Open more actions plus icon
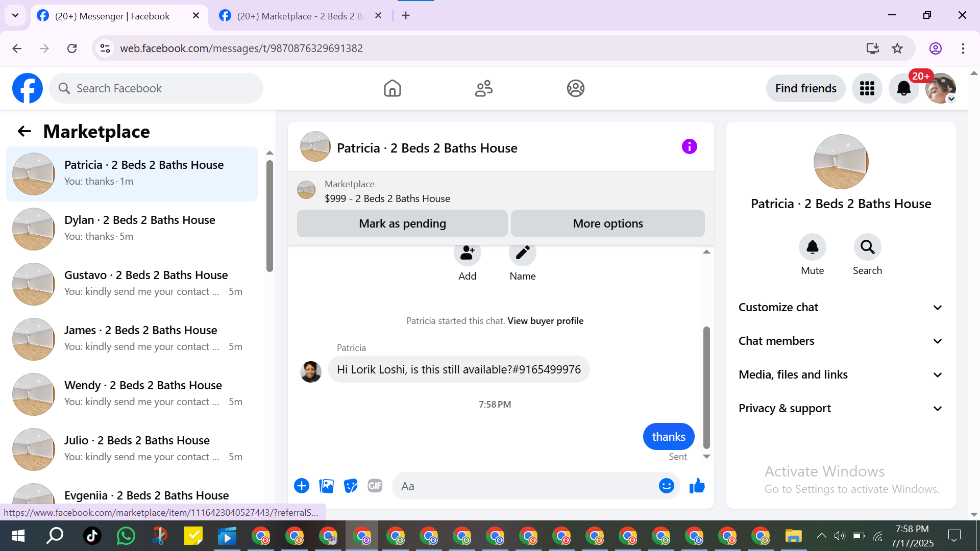 click(302, 486)
